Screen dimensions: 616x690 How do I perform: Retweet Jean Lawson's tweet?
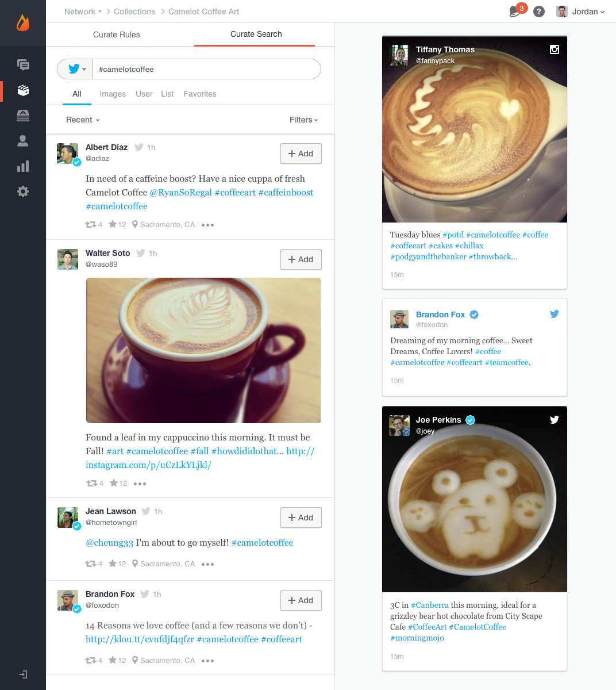click(x=91, y=564)
